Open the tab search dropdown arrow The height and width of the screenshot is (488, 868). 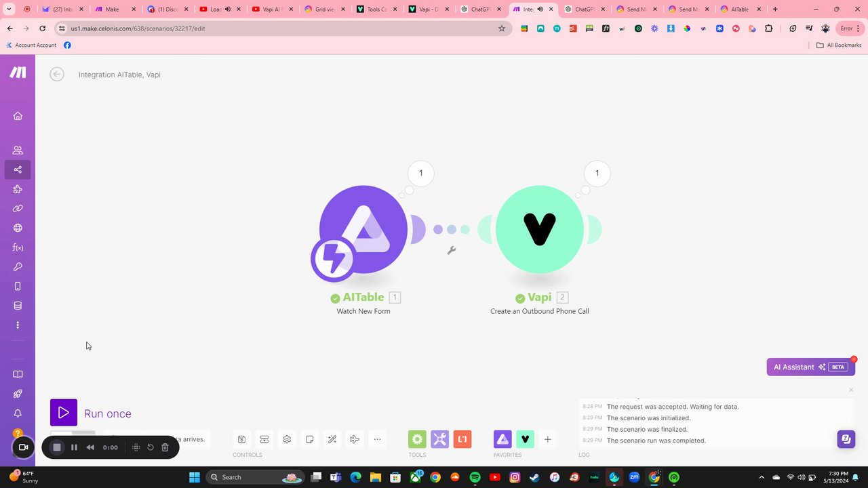(9, 9)
